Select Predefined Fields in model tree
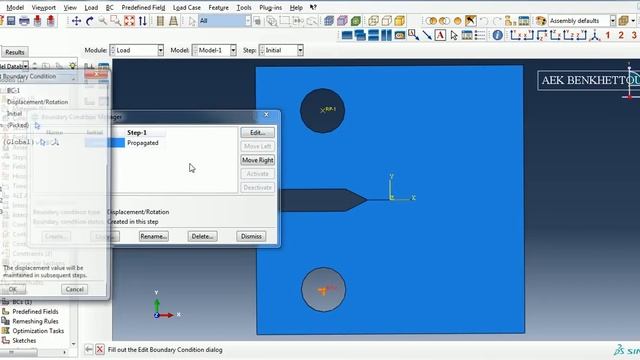The image size is (640, 360). coord(35,311)
